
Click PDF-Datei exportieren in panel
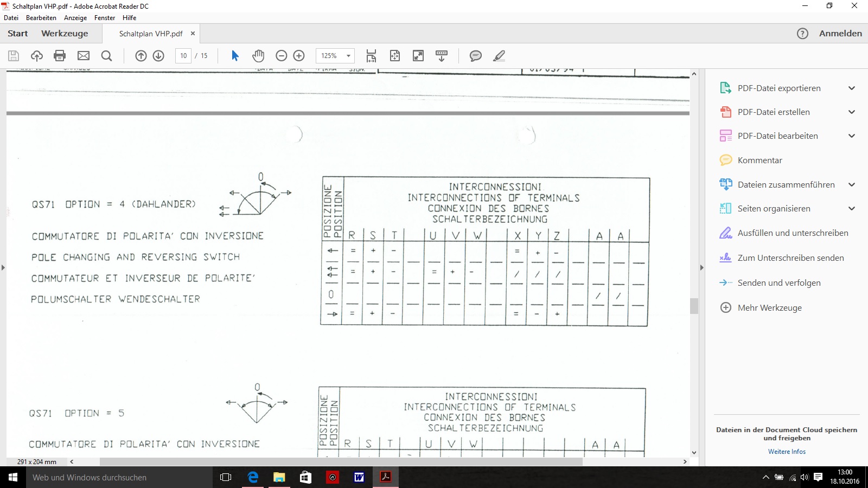[x=779, y=88]
